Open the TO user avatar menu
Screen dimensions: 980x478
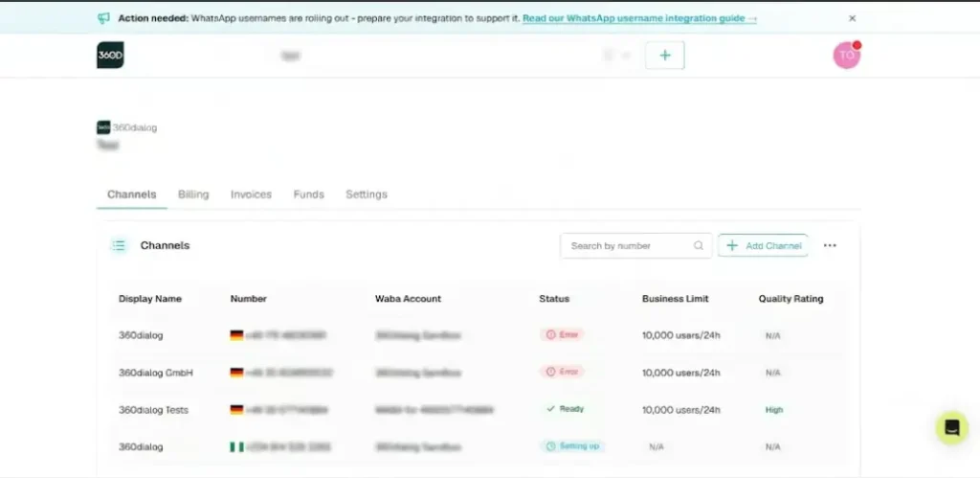[847, 55]
